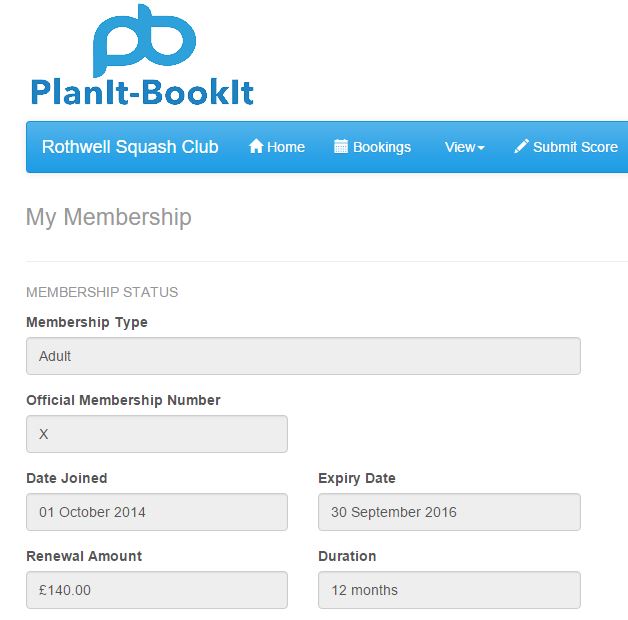The image size is (628, 620).
Task: Focus the Expiry Date field
Action: point(449,512)
